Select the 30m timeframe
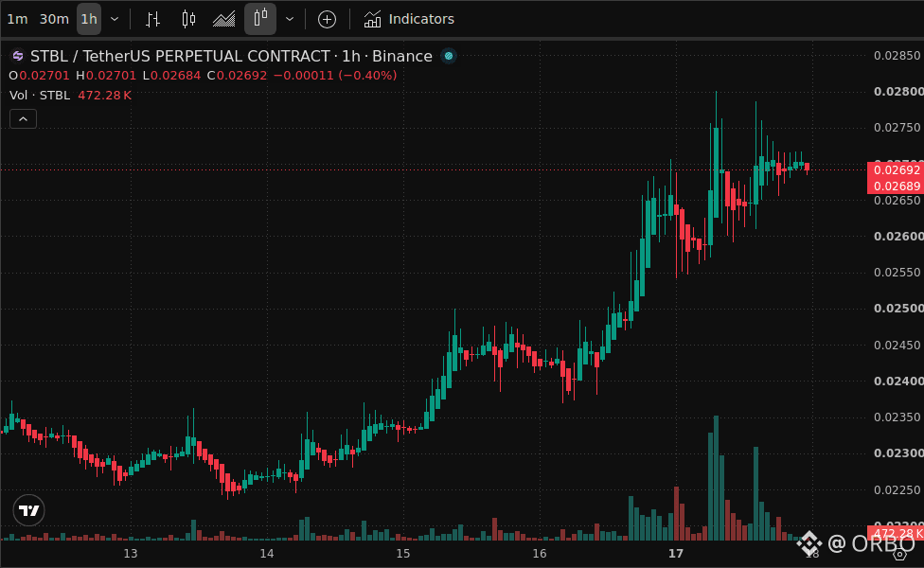This screenshot has width=924, height=568. point(54,19)
